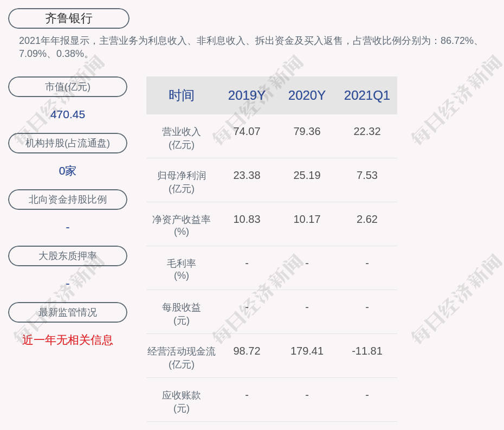Select the 最新监管情况 label pill
This screenshot has height=430, width=504.
click(x=68, y=312)
